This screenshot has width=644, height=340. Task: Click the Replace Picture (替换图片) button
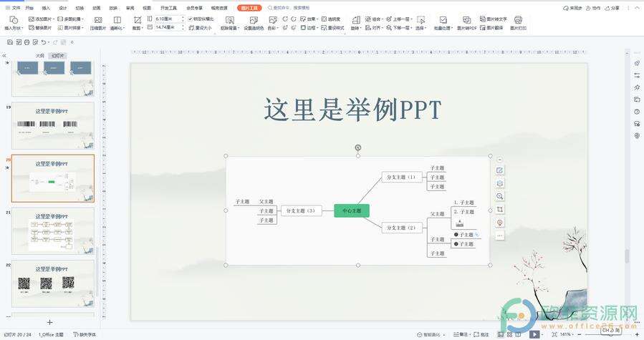click(x=40, y=28)
